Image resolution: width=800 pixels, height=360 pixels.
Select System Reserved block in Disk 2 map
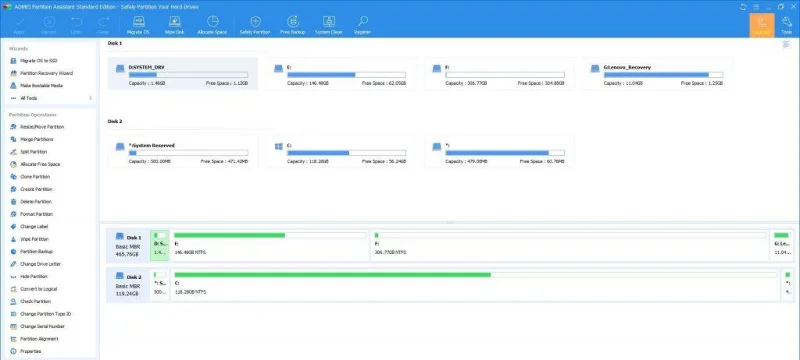[x=160, y=285]
